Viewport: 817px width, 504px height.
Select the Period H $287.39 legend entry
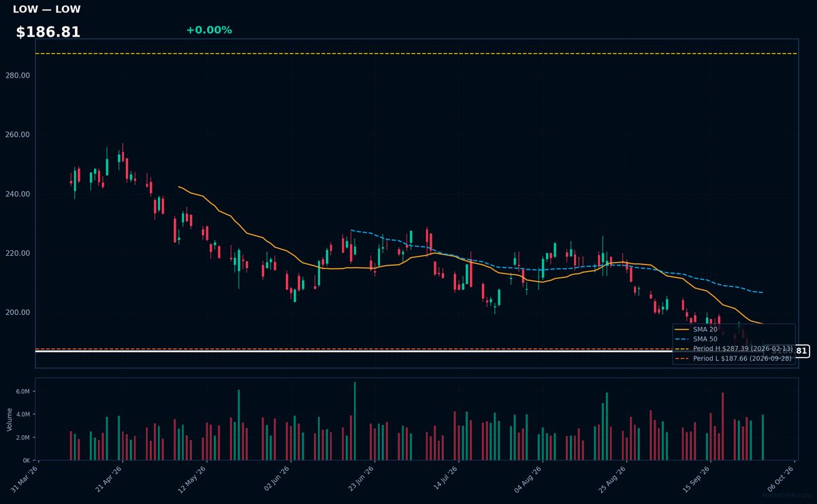(x=734, y=348)
